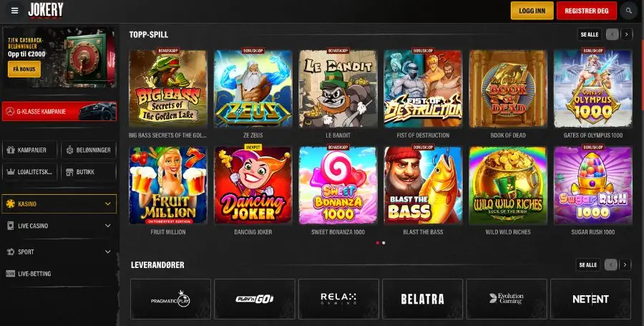Open the G-Klasse Kampanje banner
Viewport: 644px width, 326px height.
(x=59, y=111)
